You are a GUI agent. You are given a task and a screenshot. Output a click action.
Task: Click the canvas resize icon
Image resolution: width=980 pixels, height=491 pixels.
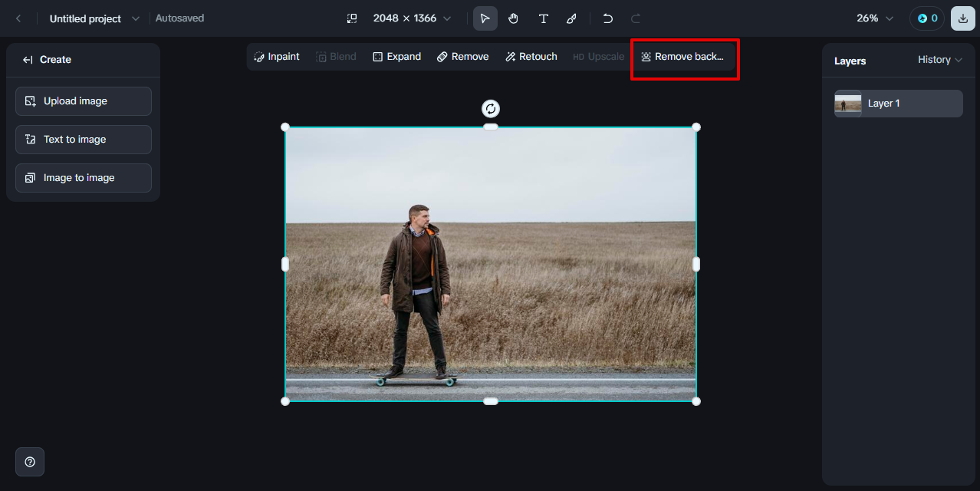click(x=352, y=18)
